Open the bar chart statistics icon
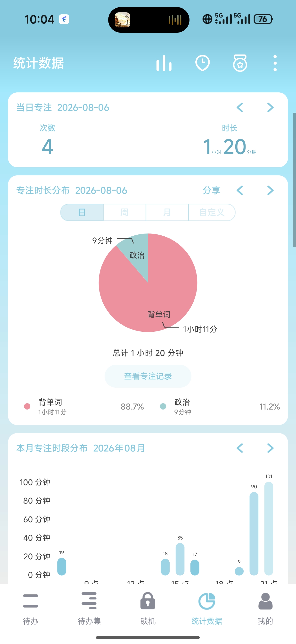296x644 pixels. pos(164,63)
